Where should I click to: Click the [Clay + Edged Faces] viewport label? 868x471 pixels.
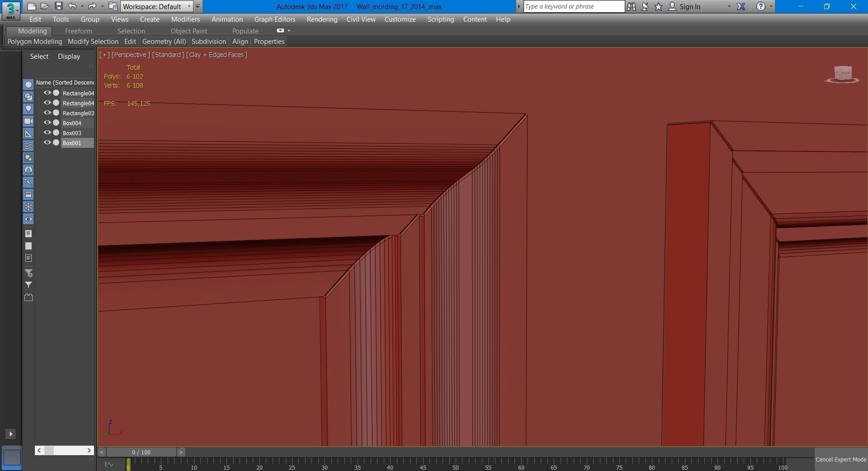pos(217,55)
